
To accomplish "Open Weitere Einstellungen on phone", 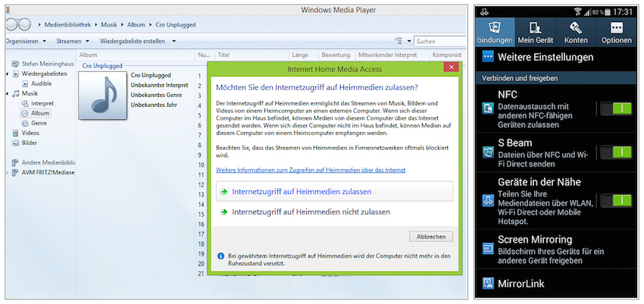I will [555, 57].
